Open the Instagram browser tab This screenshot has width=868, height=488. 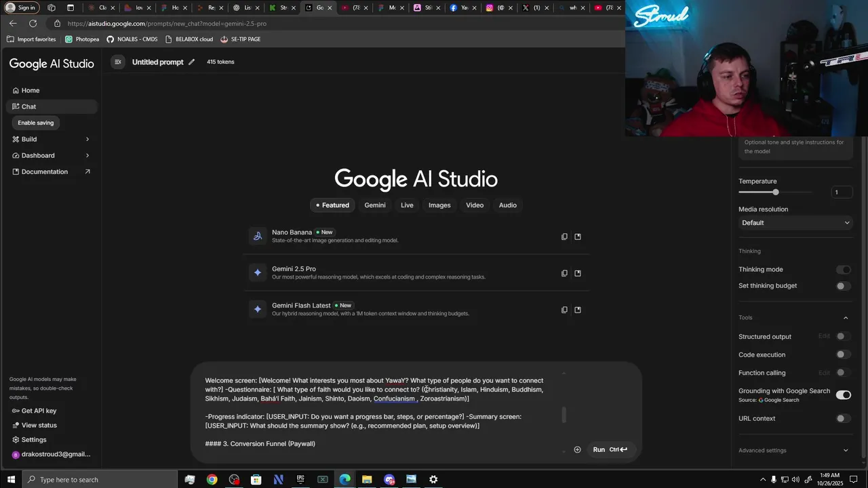pyautogui.click(x=498, y=7)
